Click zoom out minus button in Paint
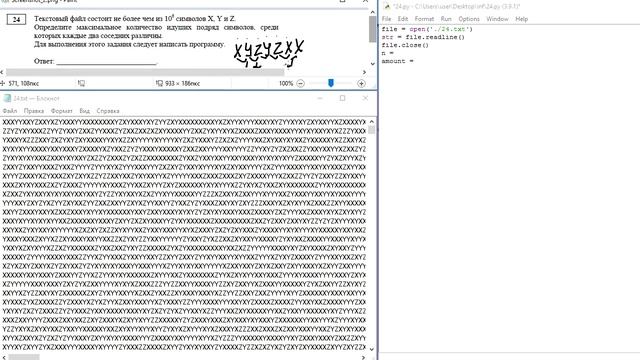 click(x=300, y=83)
